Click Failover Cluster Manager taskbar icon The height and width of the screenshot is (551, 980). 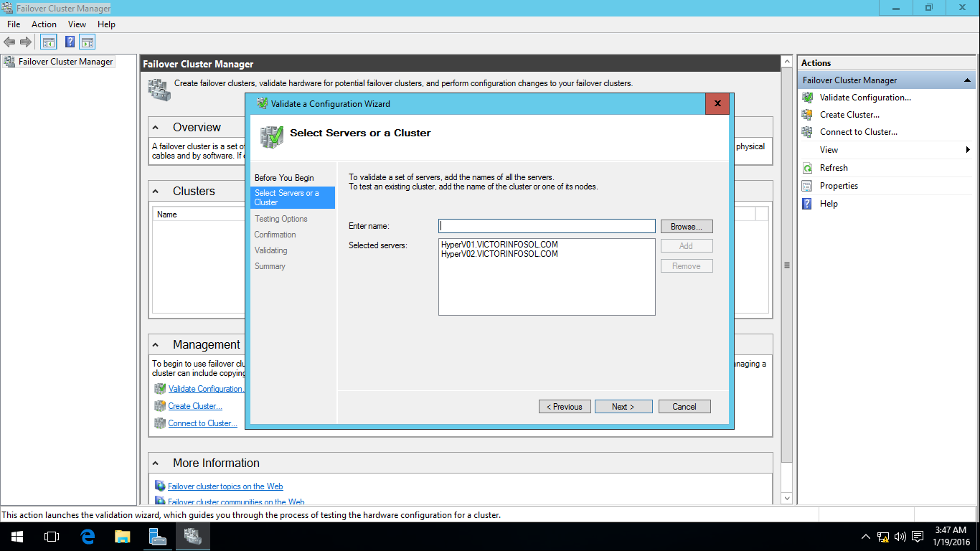(193, 537)
